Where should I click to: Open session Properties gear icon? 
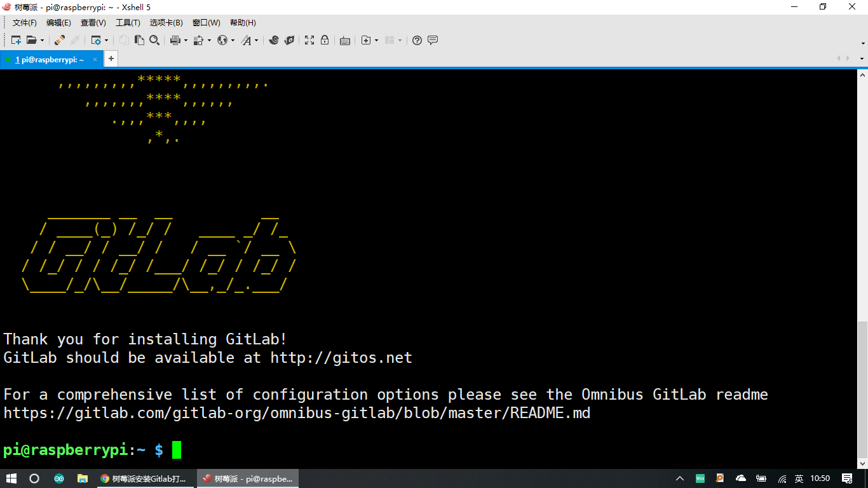96,40
